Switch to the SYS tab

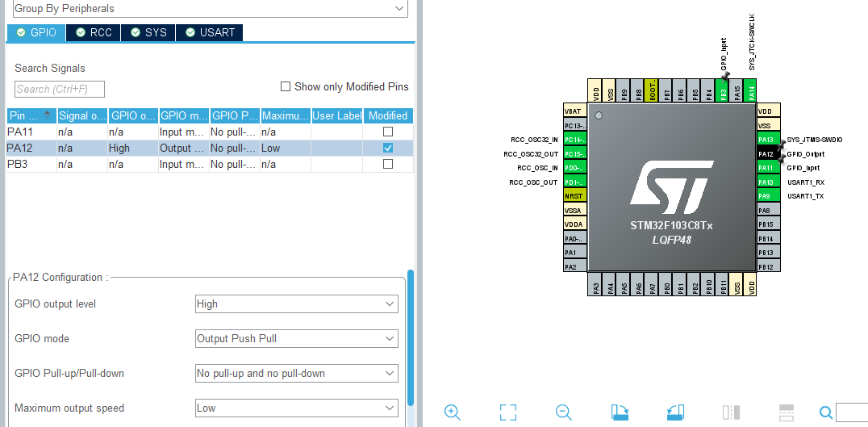(x=148, y=32)
